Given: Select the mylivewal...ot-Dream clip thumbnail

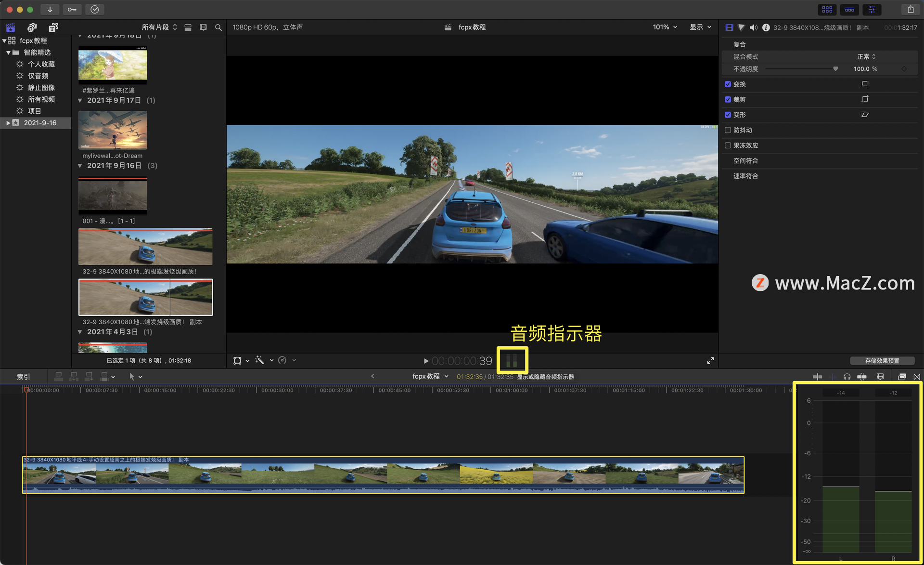Looking at the screenshot, I should tap(113, 130).
